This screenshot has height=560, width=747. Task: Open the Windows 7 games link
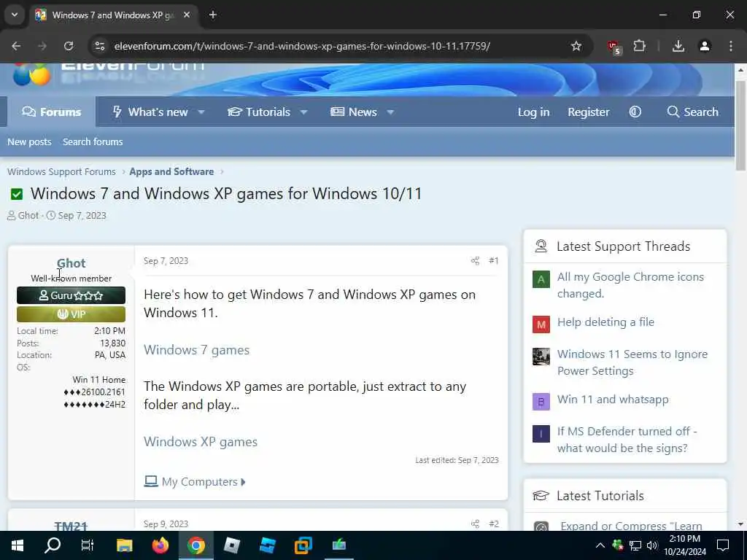coord(197,350)
